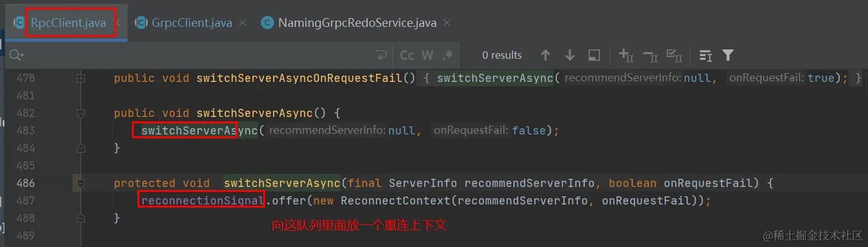This screenshot has width=868, height=247.
Task: Click fold end marker at line 484
Action: tap(81, 148)
